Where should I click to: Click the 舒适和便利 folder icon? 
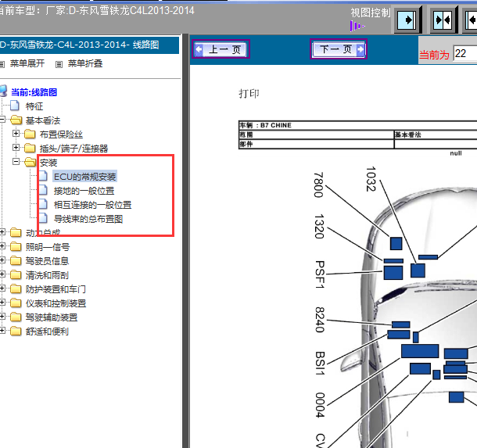[x=16, y=331]
